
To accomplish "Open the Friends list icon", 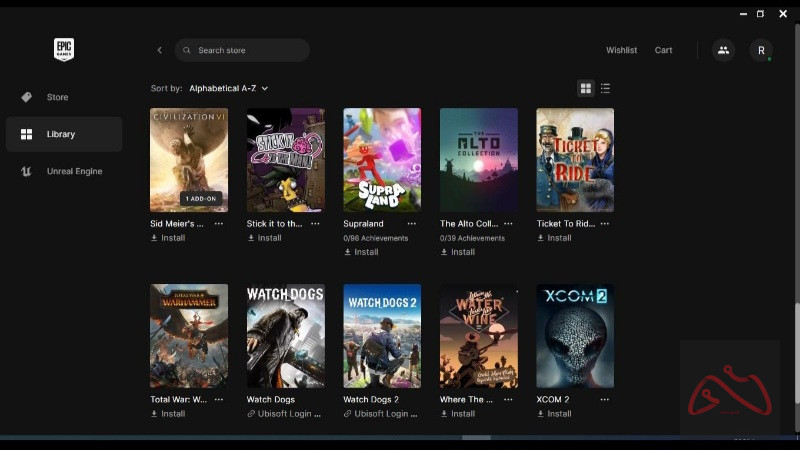I will click(x=723, y=50).
